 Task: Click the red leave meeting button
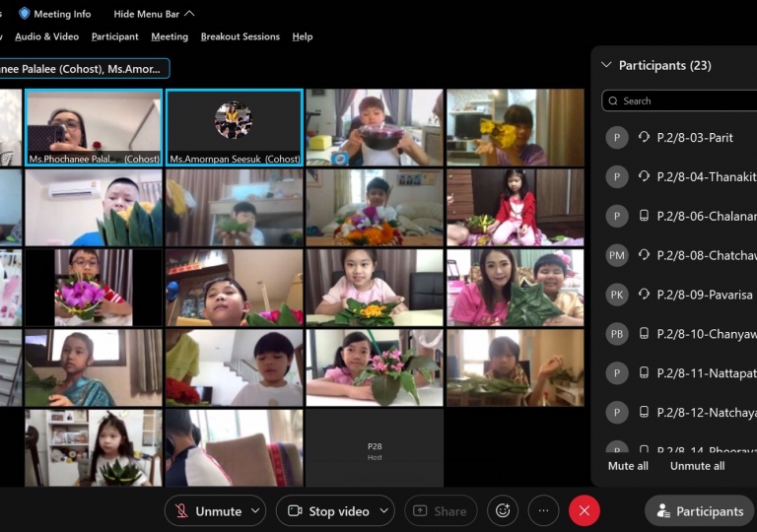pos(585,510)
